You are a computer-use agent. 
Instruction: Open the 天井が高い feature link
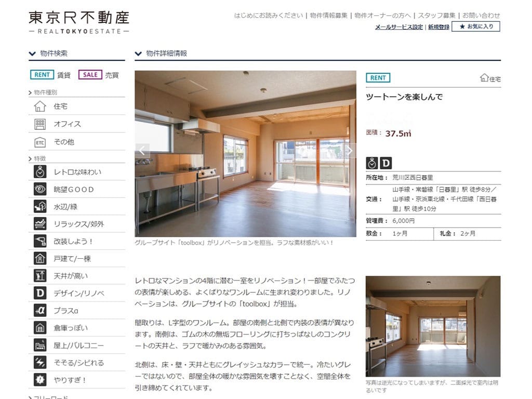tap(71, 276)
